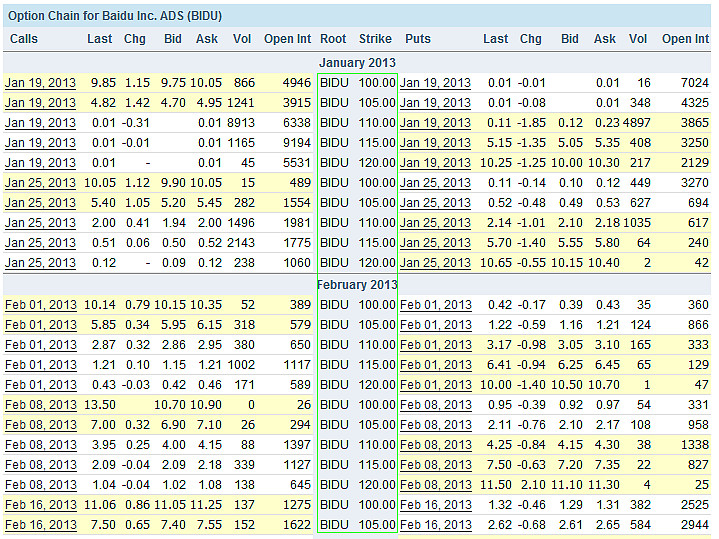Open the Jan 25, 2013 put with last 0.52
Image resolution: width=719 pixels, height=539 pixels.
coord(435,203)
